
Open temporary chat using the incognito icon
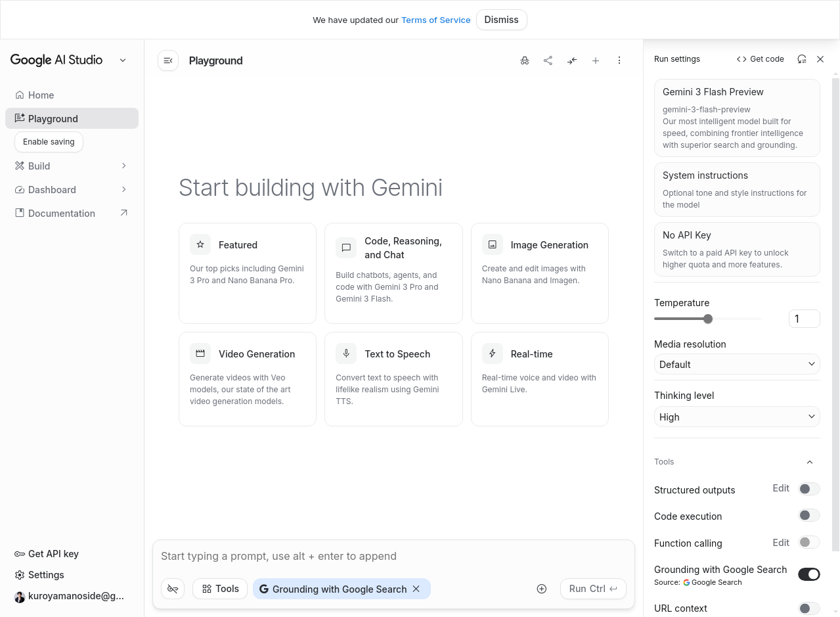coord(525,60)
